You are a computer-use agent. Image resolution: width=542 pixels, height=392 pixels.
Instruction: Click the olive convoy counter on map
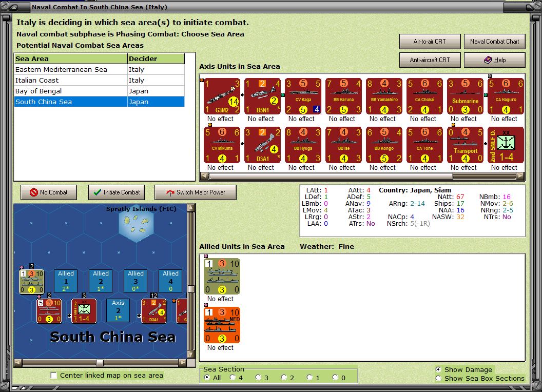[x=31, y=282]
